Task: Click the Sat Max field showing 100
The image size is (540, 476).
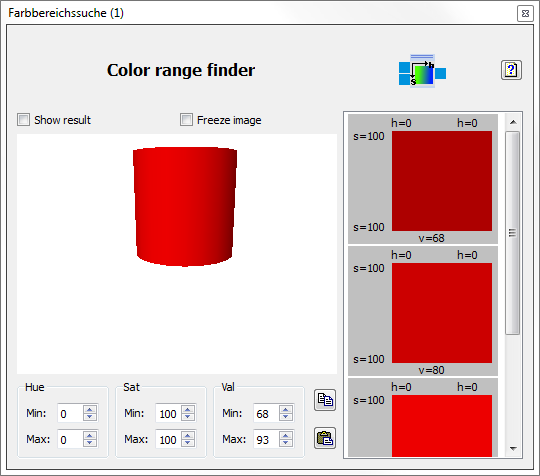Action: 168,439
